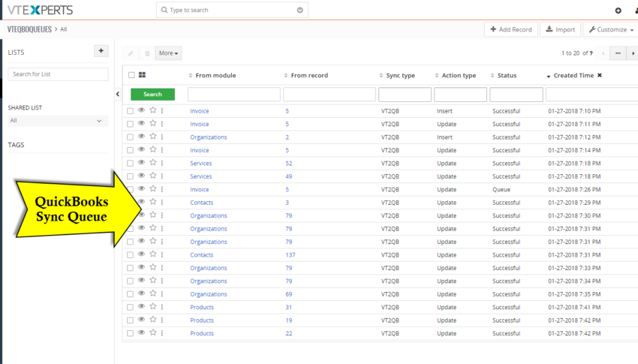The image size is (638, 364).
Task: Collapse the sidebar with the left arrow
Action: click(x=118, y=94)
